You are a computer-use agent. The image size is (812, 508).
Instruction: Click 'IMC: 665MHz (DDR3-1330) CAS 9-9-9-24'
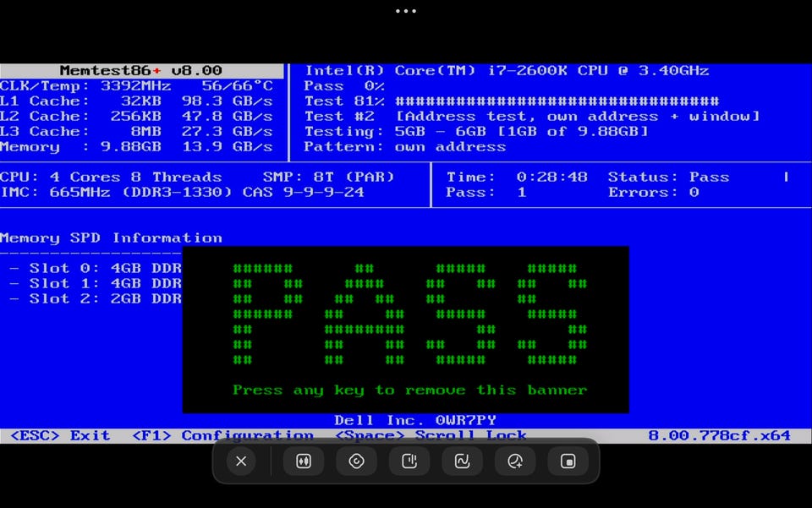(x=183, y=193)
